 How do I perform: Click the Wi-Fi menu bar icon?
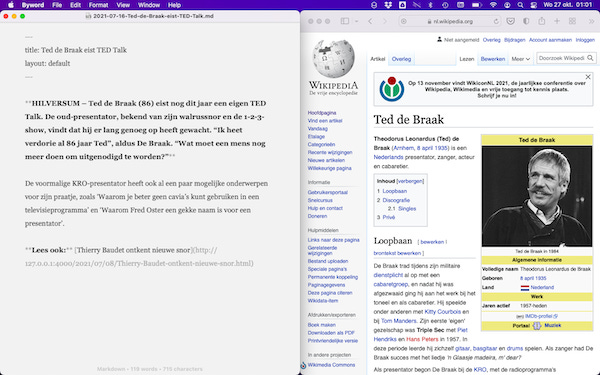click(x=493, y=5)
